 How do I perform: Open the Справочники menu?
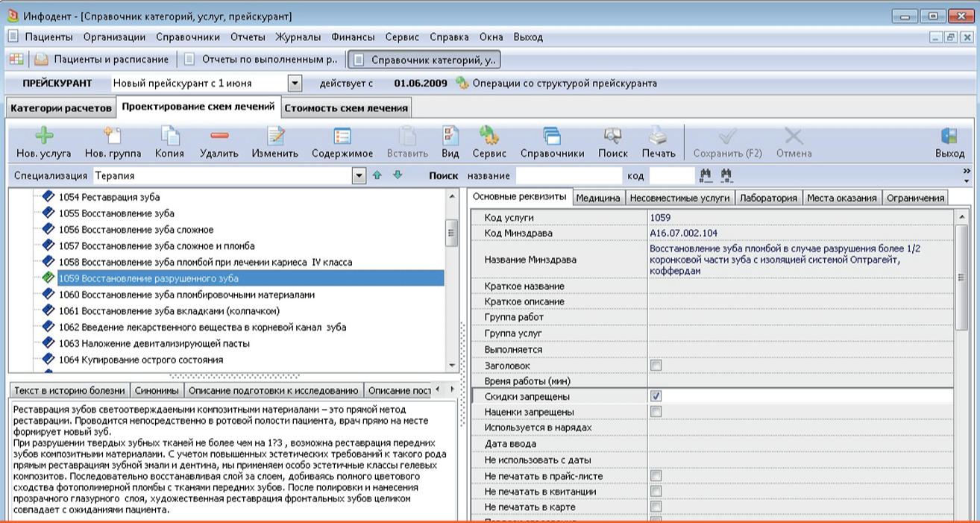coord(188,37)
